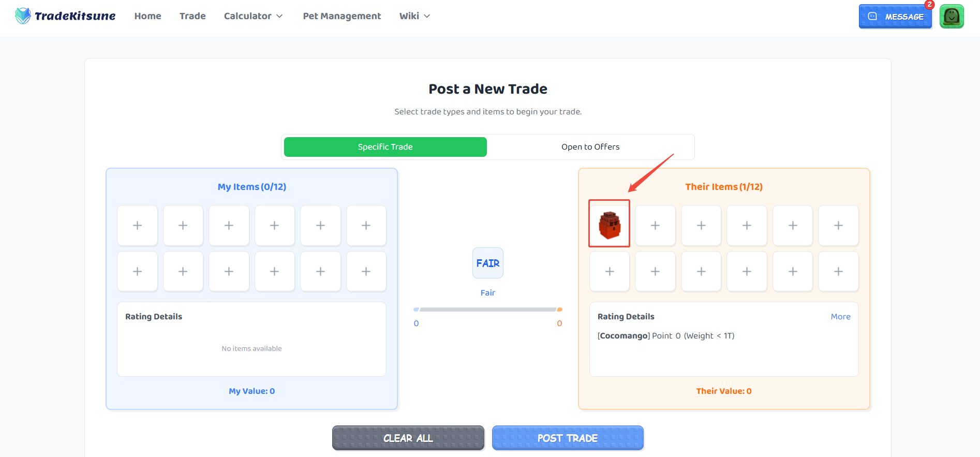
Task: Go to the Trade page
Action: (x=192, y=16)
